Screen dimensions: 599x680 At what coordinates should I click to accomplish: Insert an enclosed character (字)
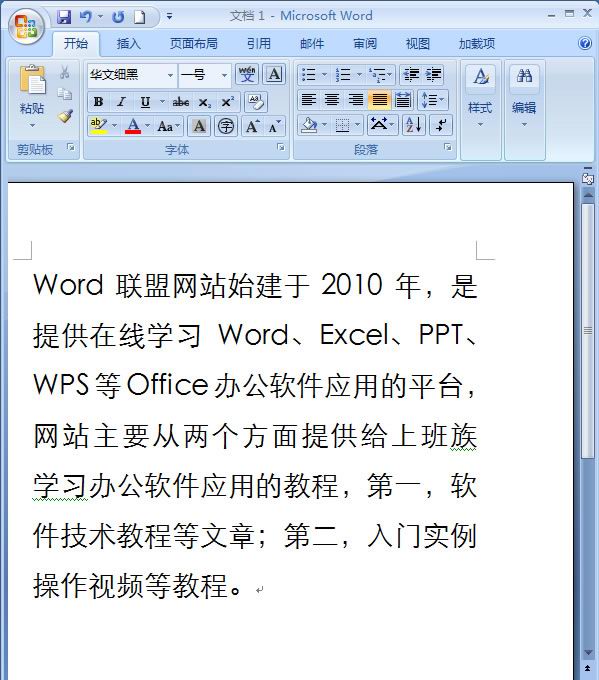226,126
